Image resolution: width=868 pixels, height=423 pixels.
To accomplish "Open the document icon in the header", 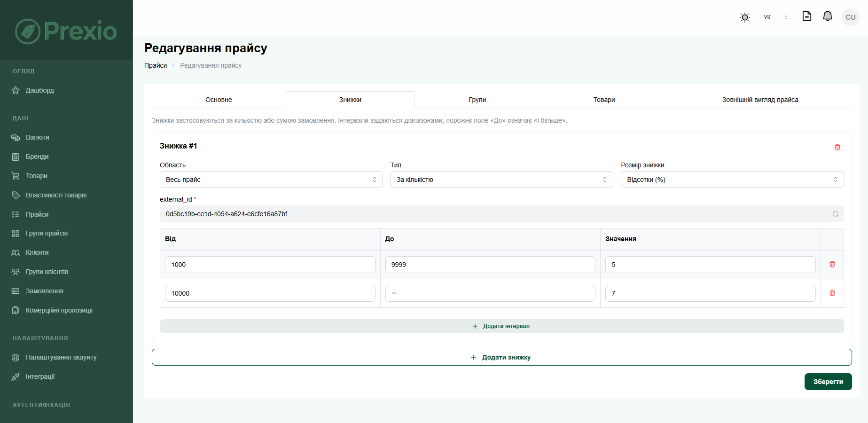I will [x=807, y=16].
